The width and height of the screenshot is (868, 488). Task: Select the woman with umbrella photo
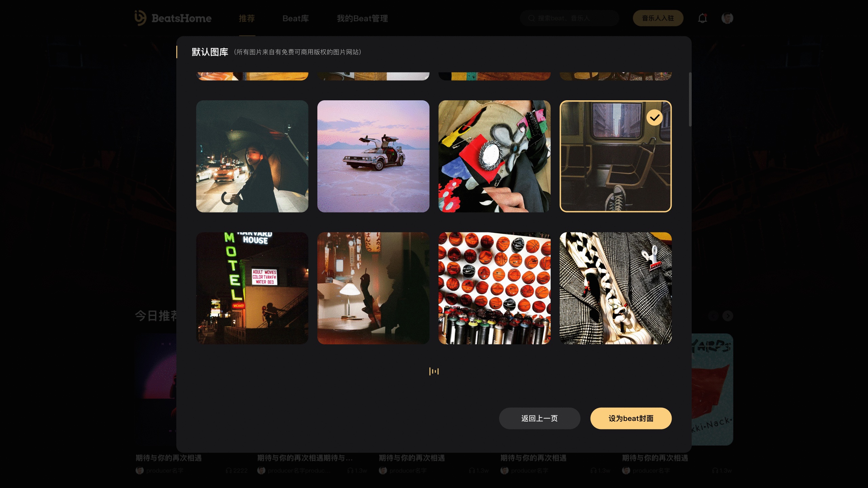pos(252,156)
